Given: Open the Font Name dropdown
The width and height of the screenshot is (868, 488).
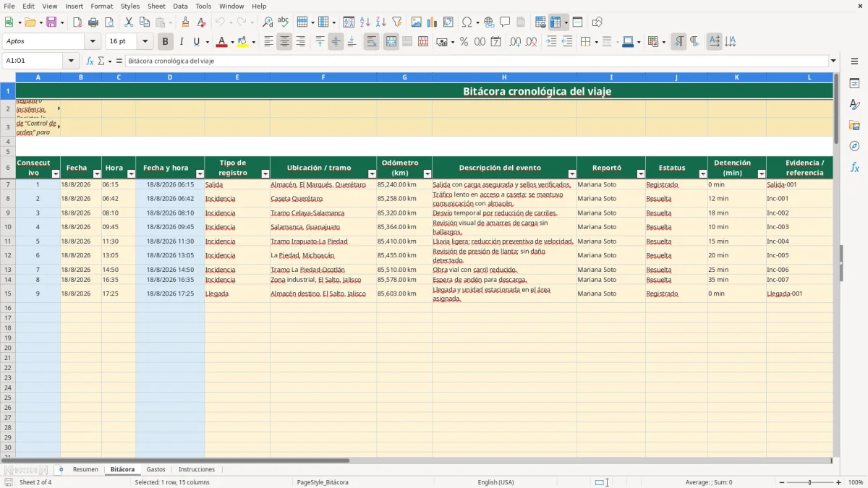Looking at the screenshot, I should coord(93,41).
